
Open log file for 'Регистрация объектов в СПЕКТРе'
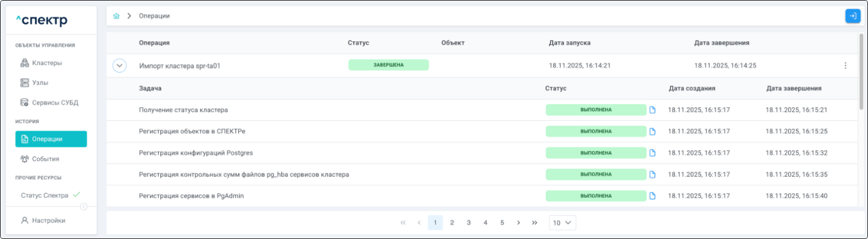coord(653,131)
